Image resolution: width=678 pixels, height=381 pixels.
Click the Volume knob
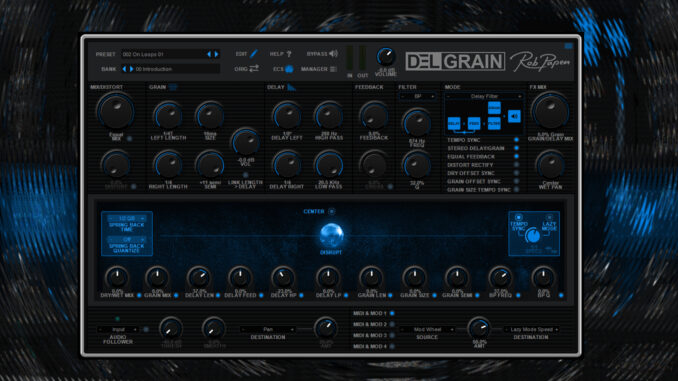(x=385, y=57)
